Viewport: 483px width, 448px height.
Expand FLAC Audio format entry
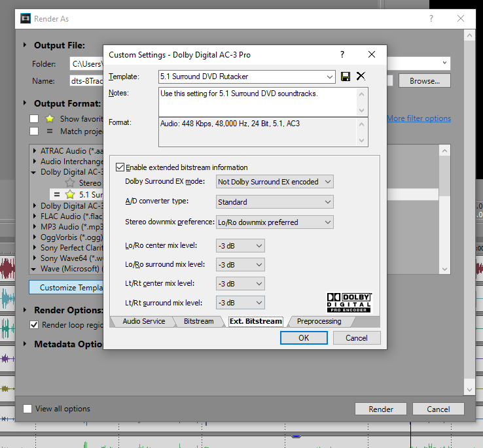coord(35,216)
